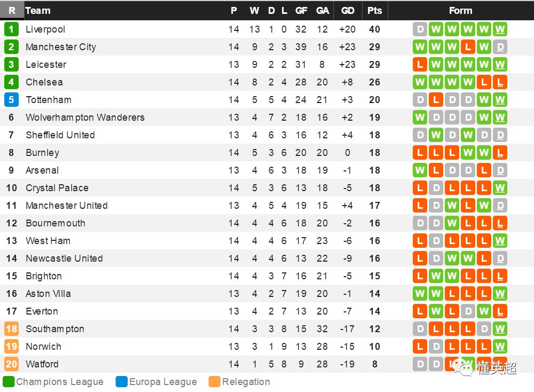Open the Wolverhampton Wanderers team link
This screenshot has width=534, height=392.
85,117
